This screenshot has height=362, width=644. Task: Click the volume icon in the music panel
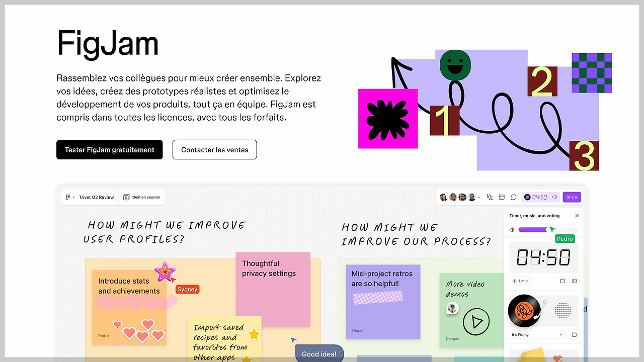512,230
